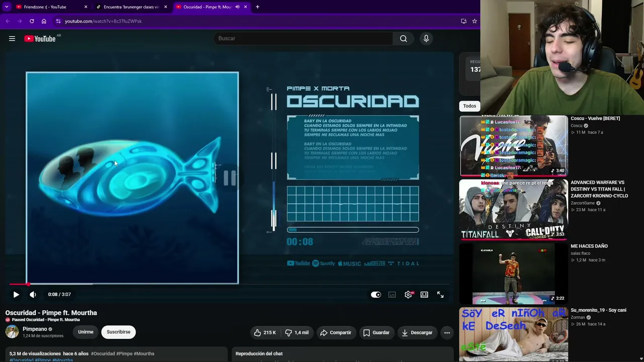Viewport: 644px width, 362px height.
Task: Download the video with Descargar
Action: 417,332
